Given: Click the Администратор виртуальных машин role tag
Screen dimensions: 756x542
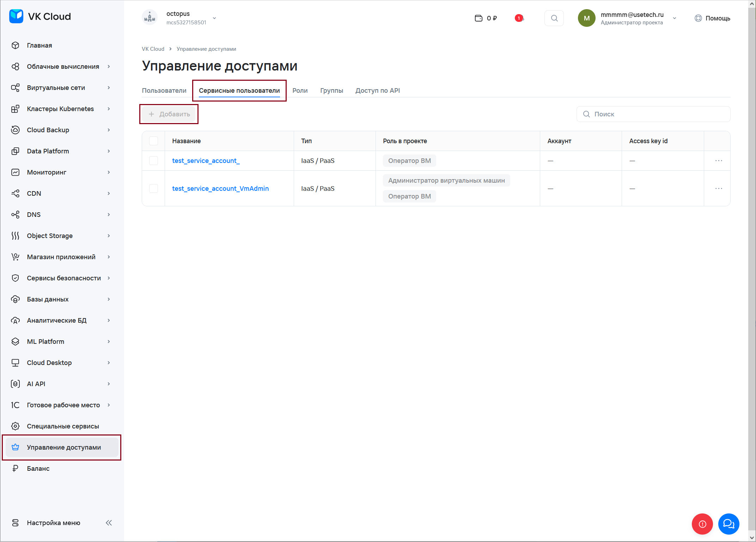Looking at the screenshot, I should pos(446,181).
